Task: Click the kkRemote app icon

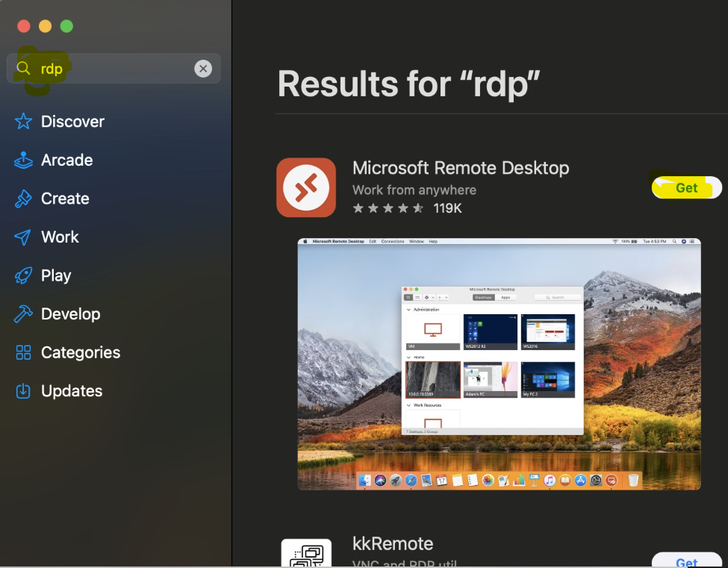Action: tap(306, 553)
